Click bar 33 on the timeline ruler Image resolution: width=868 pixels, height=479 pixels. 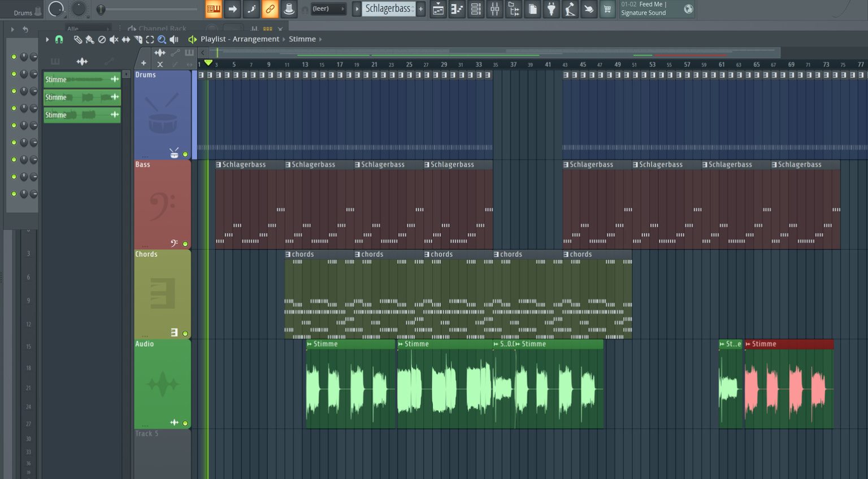point(479,64)
